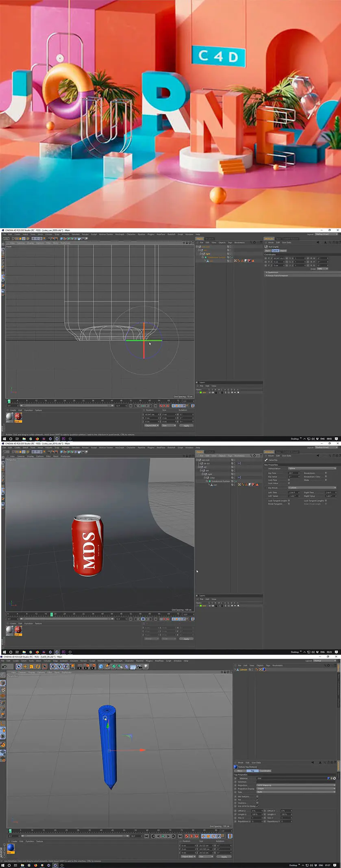This screenshot has height=868, width=341.
Task: Select Subdivision Surface in coke_can_0016 object tree
Action: pyautogui.click(x=221, y=481)
